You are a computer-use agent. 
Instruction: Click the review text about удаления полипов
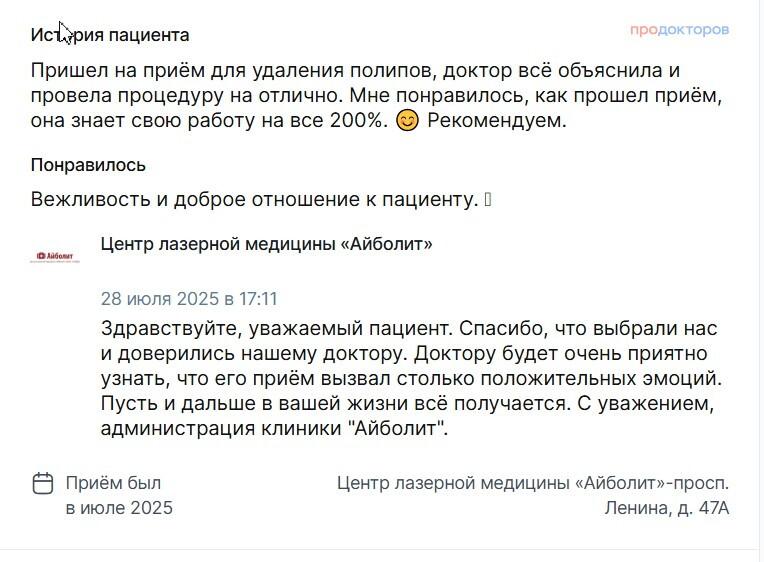[x=376, y=96]
